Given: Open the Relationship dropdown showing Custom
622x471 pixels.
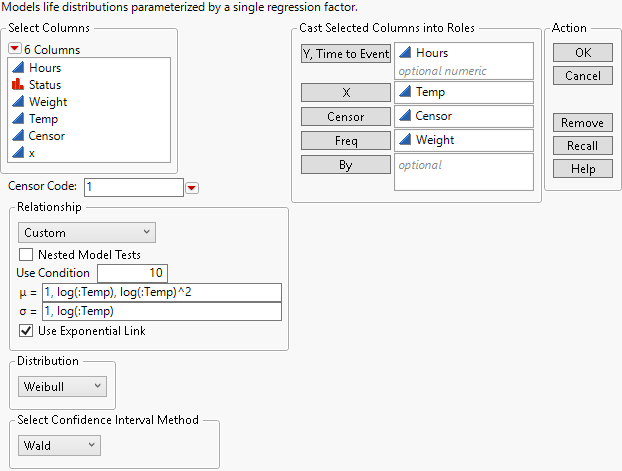Looking at the screenshot, I should tap(87, 233).
